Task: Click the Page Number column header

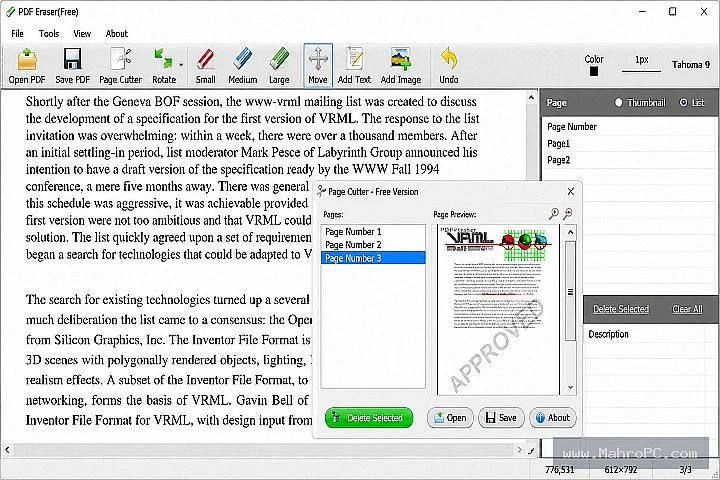Action: point(572,127)
